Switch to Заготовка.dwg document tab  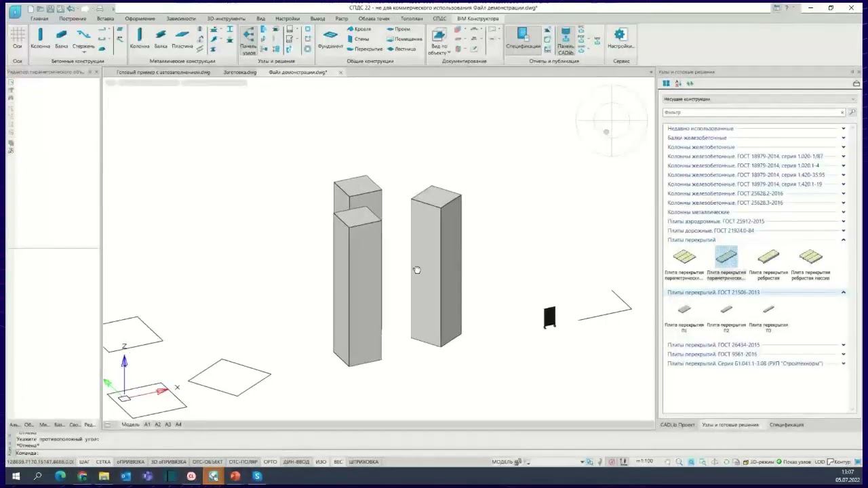click(x=240, y=73)
